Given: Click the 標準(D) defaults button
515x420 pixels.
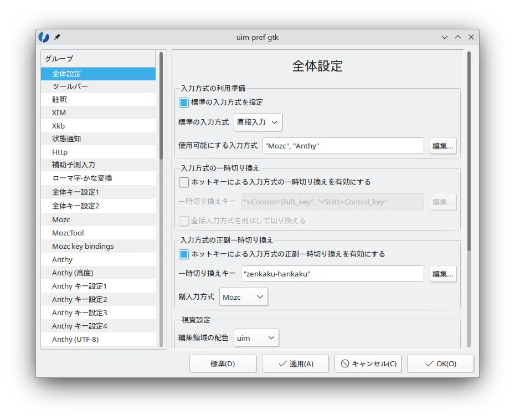Looking at the screenshot, I should [223, 363].
